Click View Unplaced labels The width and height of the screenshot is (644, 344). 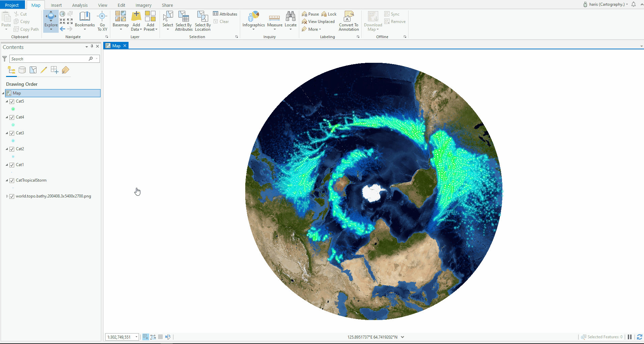(x=318, y=22)
